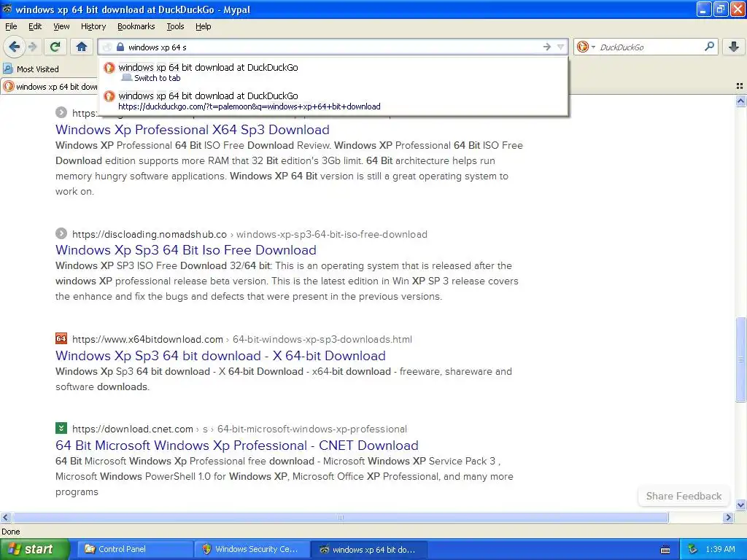The image size is (747, 560).
Task: Open Windows Xp Sp3 64 Bit Iso Free Download
Action: coord(186,250)
